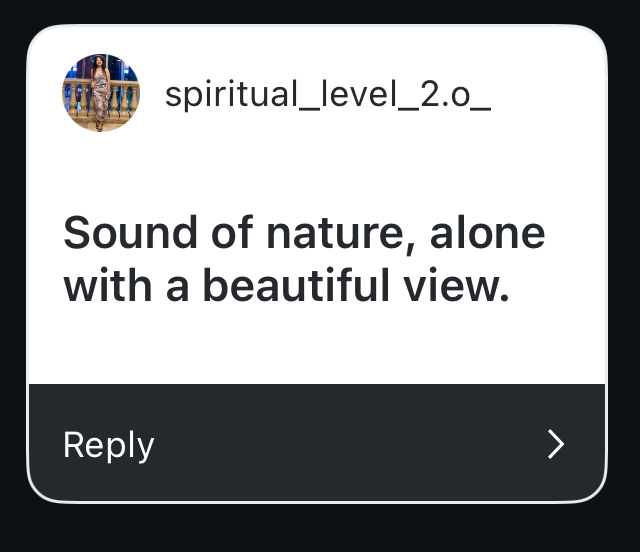The height and width of the screenshot is (552, 640).
Task: Click the profile picture avatar
Action: pyautogui.click(x=101, y=94)
